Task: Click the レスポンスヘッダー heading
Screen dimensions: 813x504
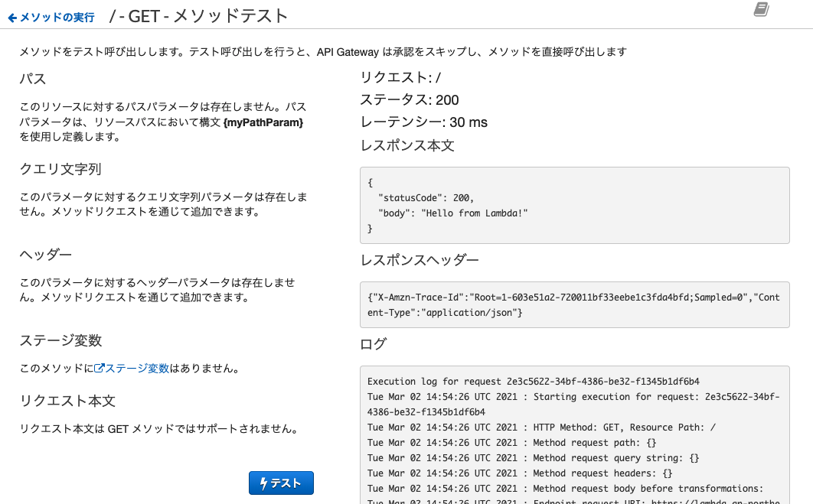Action: pos(420,260)
